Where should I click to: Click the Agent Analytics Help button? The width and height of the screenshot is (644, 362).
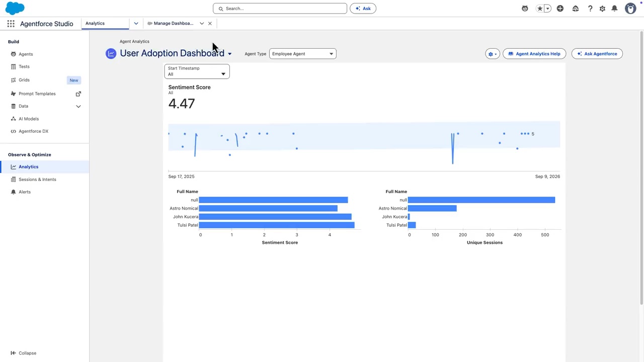tap(534, 54)
